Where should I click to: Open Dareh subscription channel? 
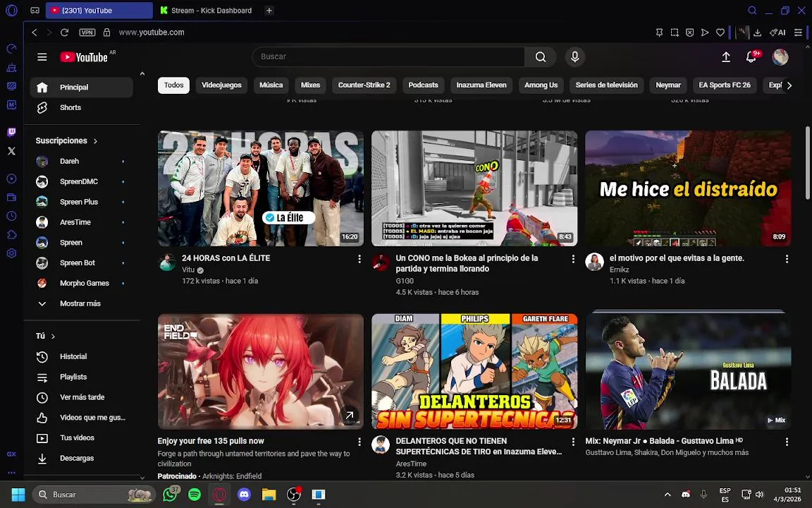81,161
